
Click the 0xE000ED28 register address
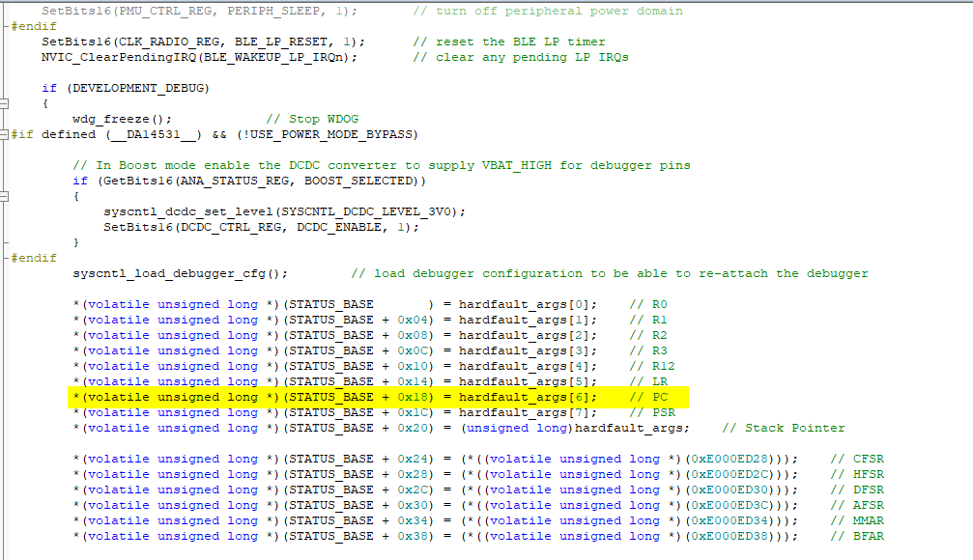click(x=730, y=459)
